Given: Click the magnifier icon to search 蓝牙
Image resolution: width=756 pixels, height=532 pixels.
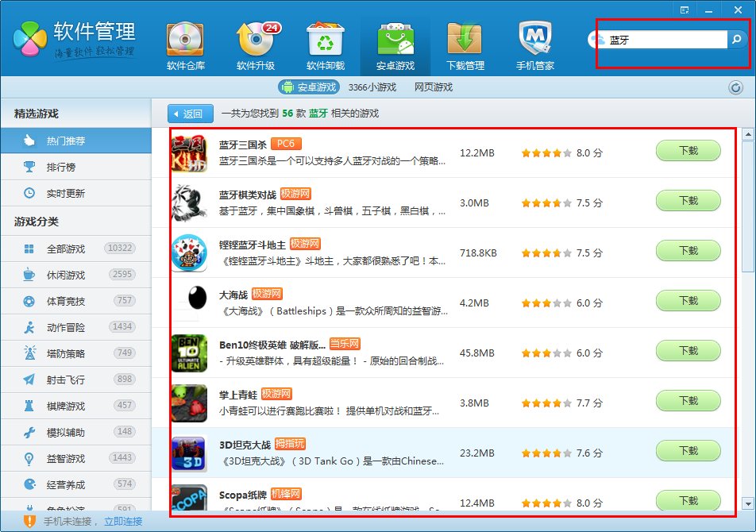Looking at the screenshot, I should point(735,38).
